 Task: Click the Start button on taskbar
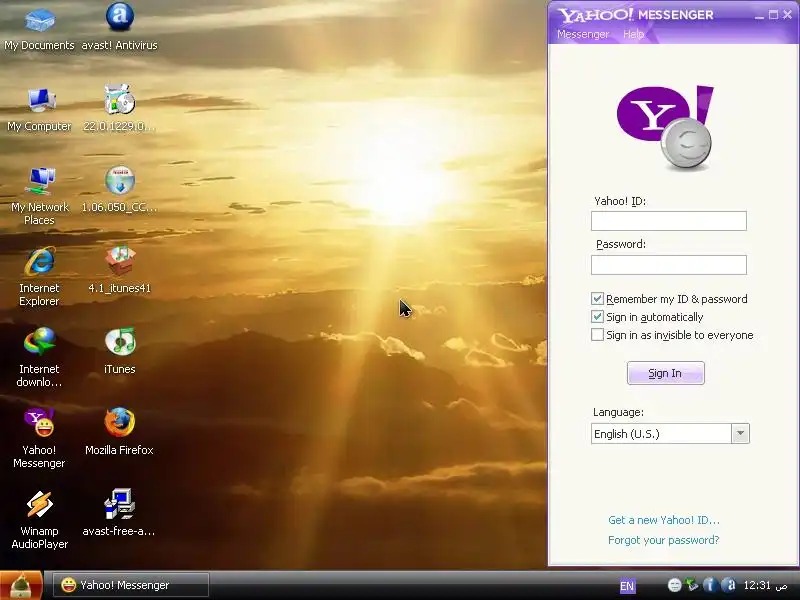(x=21, y=585)
